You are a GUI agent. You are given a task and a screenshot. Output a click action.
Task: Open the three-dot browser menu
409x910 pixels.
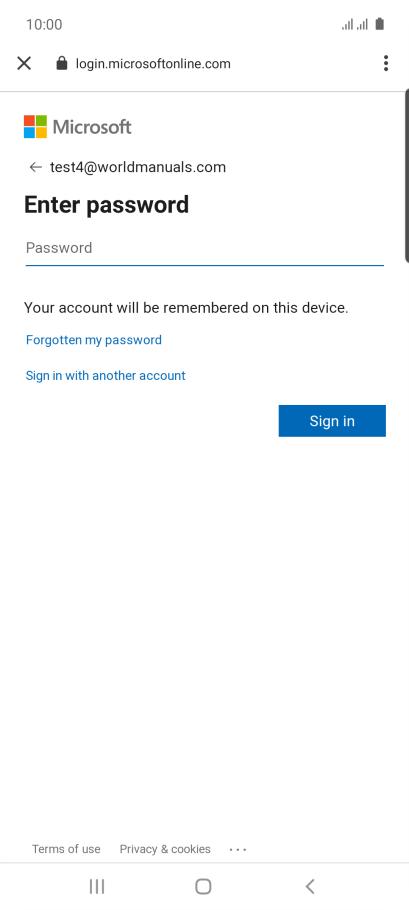tap(386, 63)
